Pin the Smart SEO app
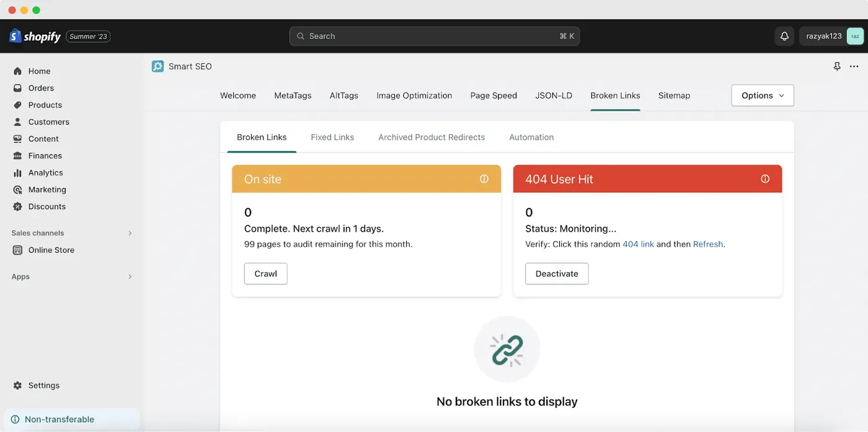 coord(837,66)
